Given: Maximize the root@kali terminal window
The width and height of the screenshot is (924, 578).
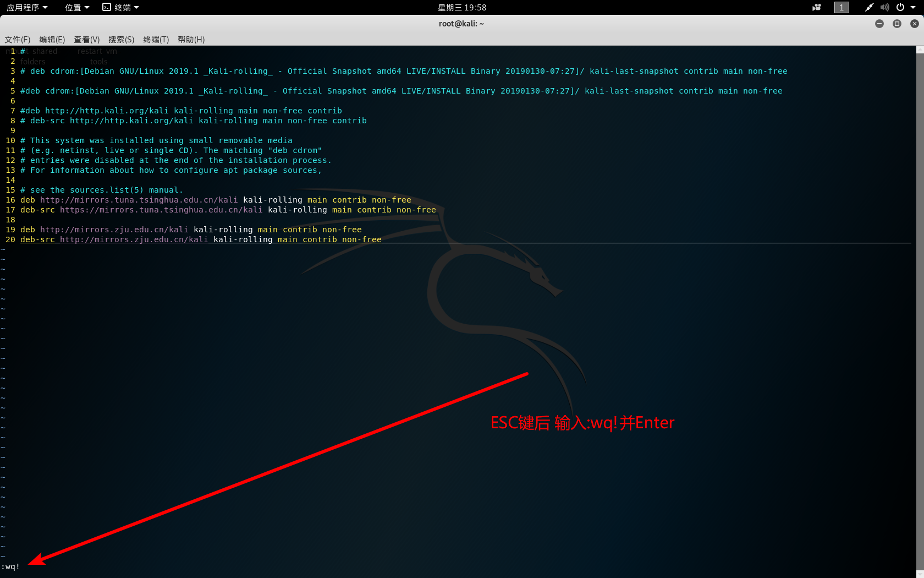Looking at the screenshot, I should click(x=897, y=24).
